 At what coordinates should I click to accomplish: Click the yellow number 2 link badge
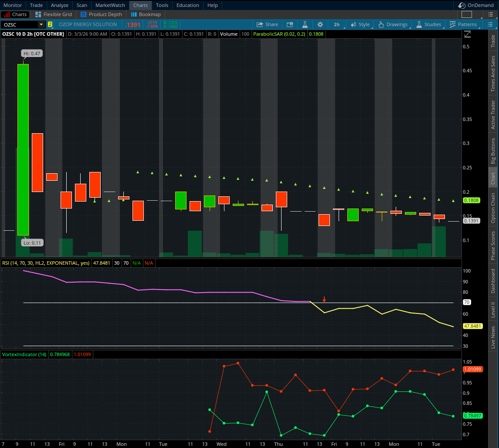tap(50, 24)
